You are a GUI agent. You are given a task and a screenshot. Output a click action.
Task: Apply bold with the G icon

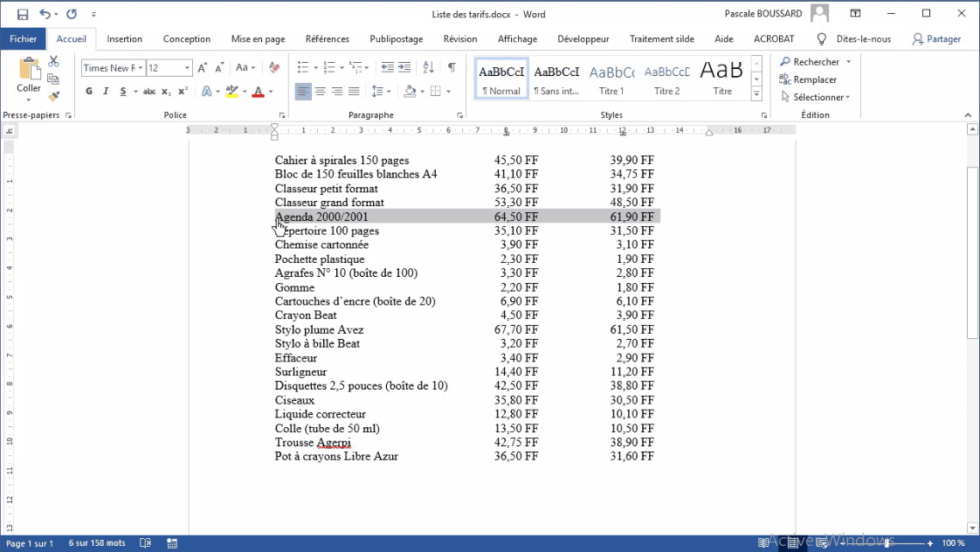tap(88, 90)
